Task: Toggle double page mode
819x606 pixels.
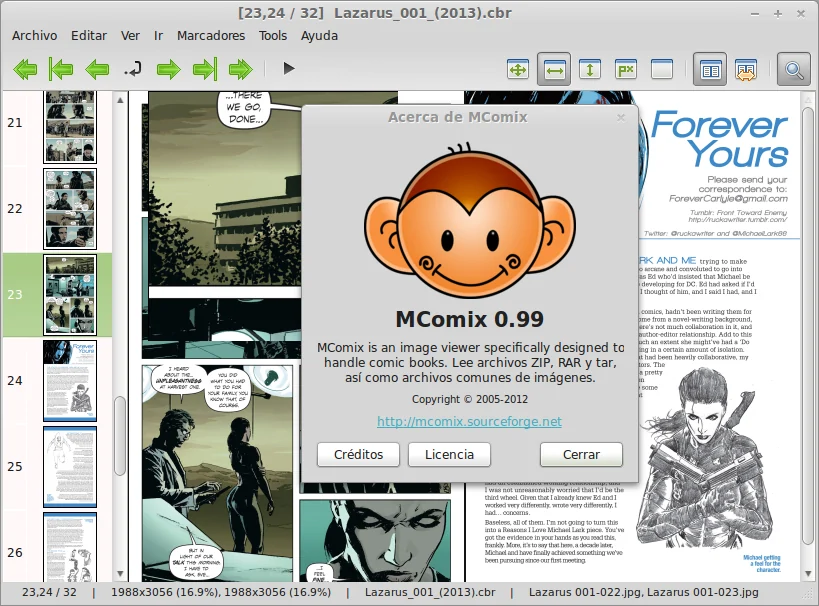Action: [710, 69]
